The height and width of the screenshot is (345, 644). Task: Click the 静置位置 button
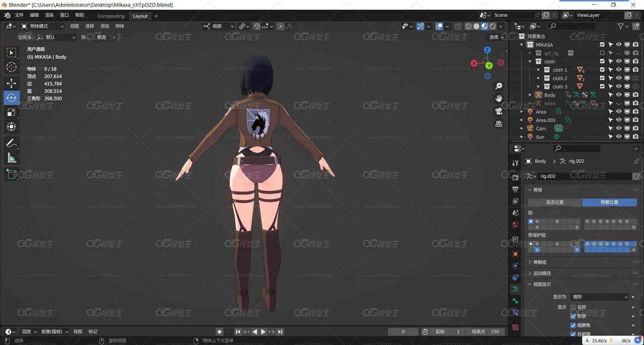(609, 202)
